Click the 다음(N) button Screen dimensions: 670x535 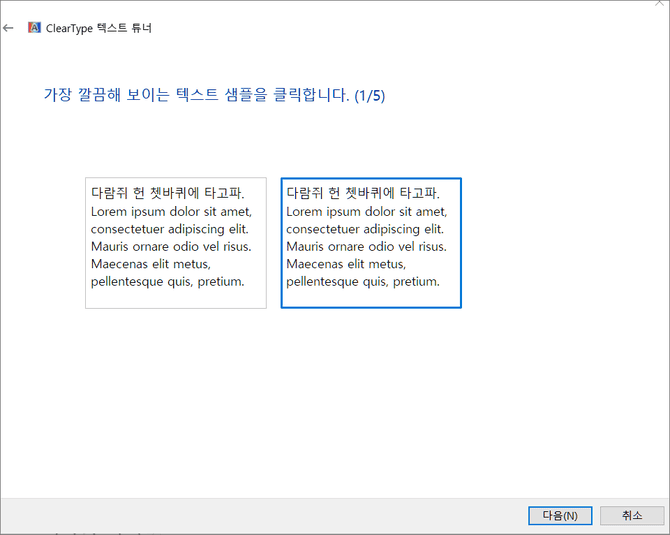(x=560, y=515)
